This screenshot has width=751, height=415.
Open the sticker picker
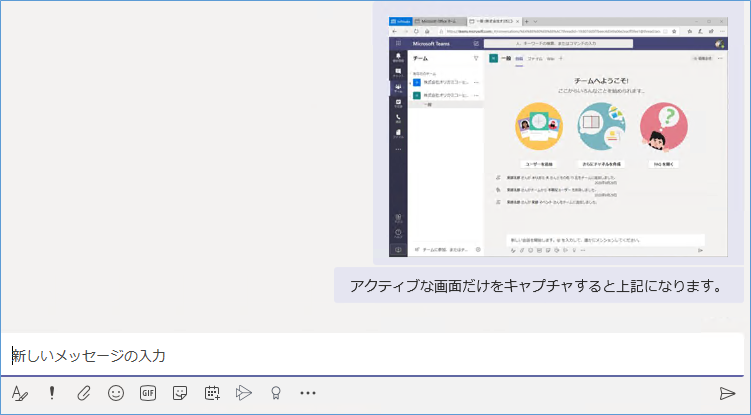tap(180, 393)
